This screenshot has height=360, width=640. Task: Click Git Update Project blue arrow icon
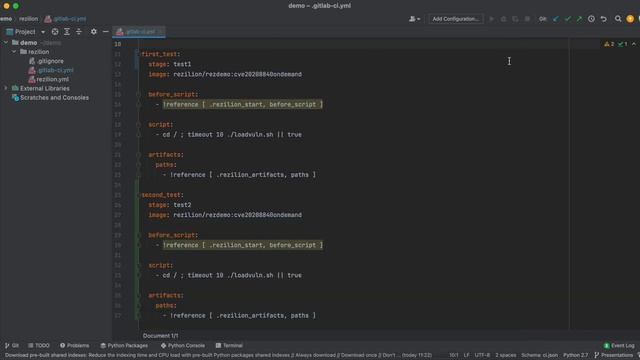coord(556,19)
